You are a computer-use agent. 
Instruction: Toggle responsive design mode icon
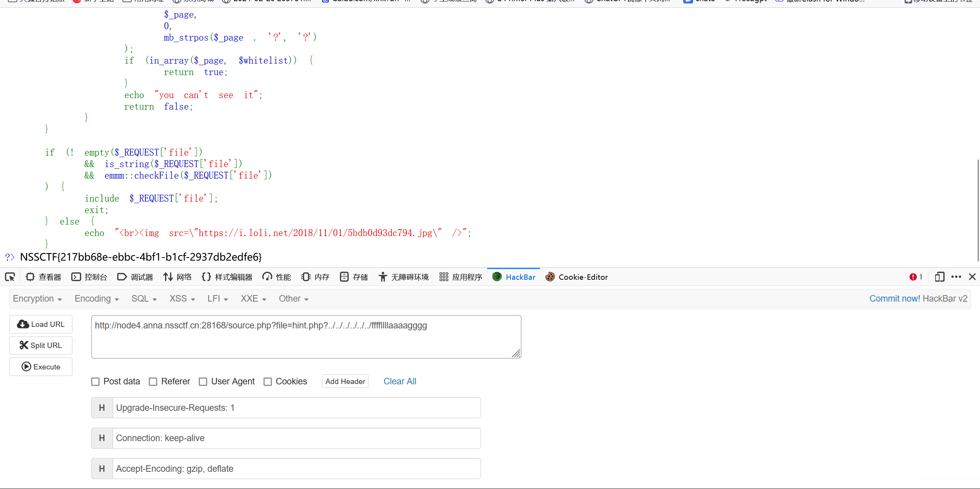click(939, 277)
